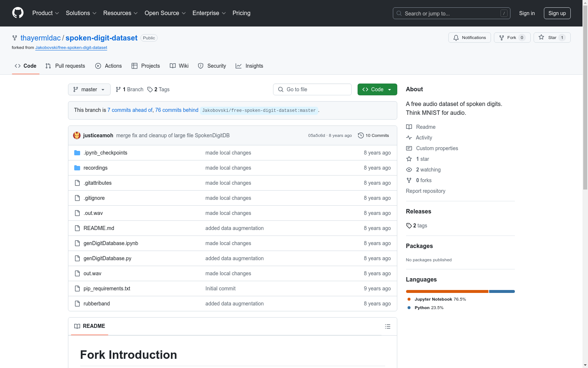Open README outline list icon

point(387,326)
